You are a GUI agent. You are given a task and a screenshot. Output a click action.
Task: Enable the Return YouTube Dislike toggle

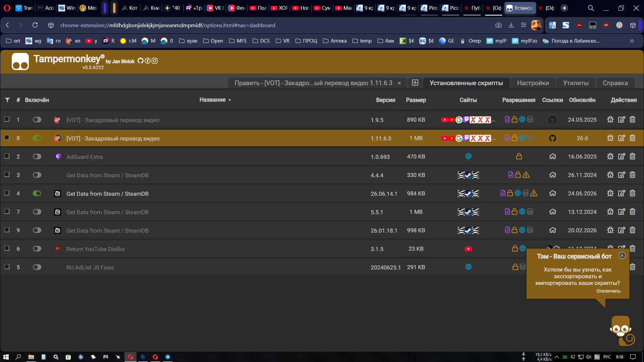[37, 249]
